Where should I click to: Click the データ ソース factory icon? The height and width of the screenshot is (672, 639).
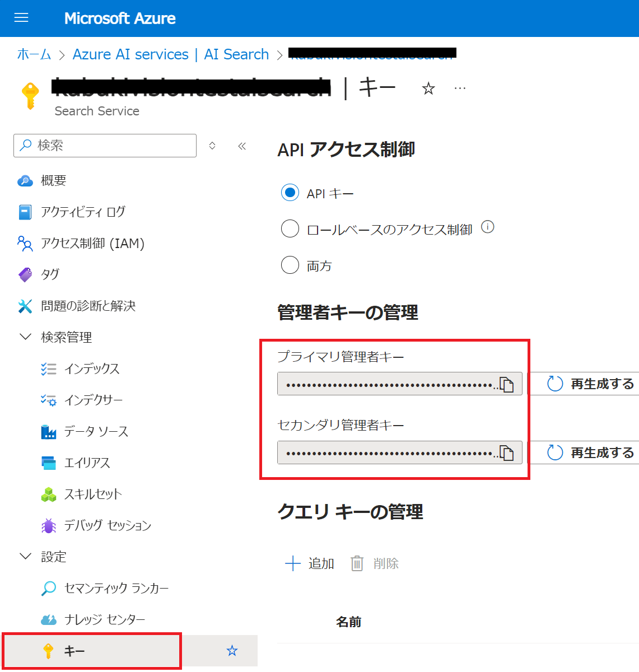(x=49, y=431)
